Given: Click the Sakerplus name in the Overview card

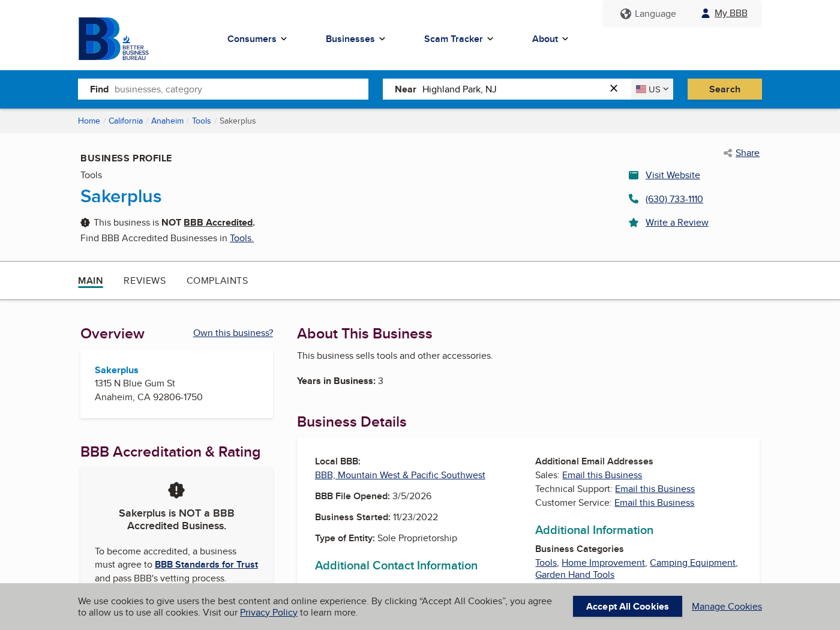Looking at the screenshot, I should 116,370.
